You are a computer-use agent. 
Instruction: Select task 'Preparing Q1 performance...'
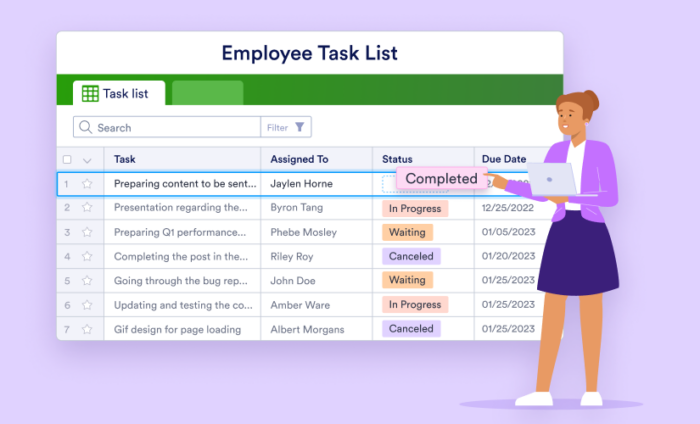coord(180,232)
